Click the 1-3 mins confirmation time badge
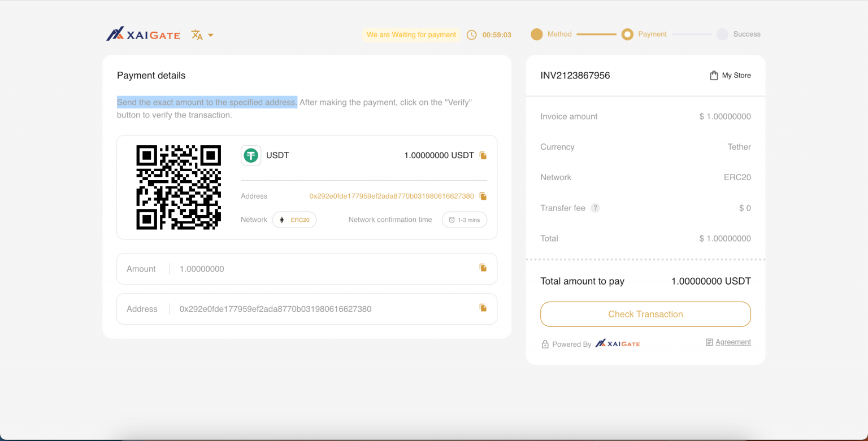 pyautogui.click(x=465, y=220)
